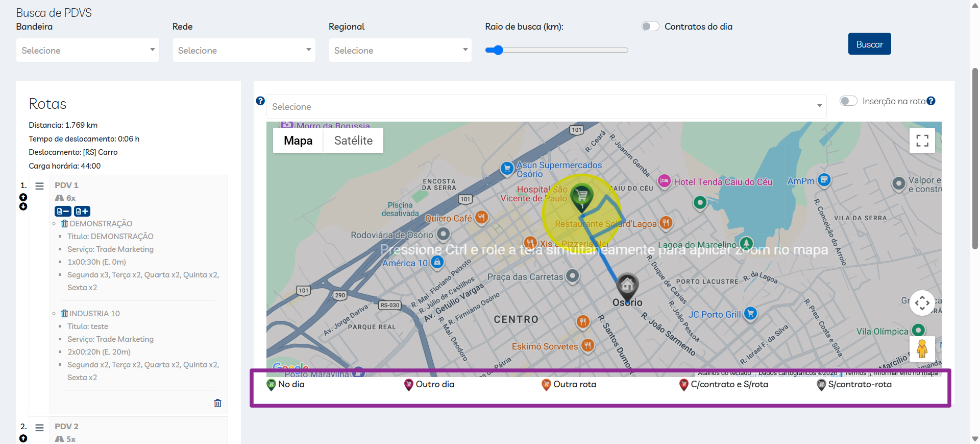This screenshot has width=980, height=444.
Task: Click the remove contract icon in PDV 1
Action: click(x=63, y=211)
